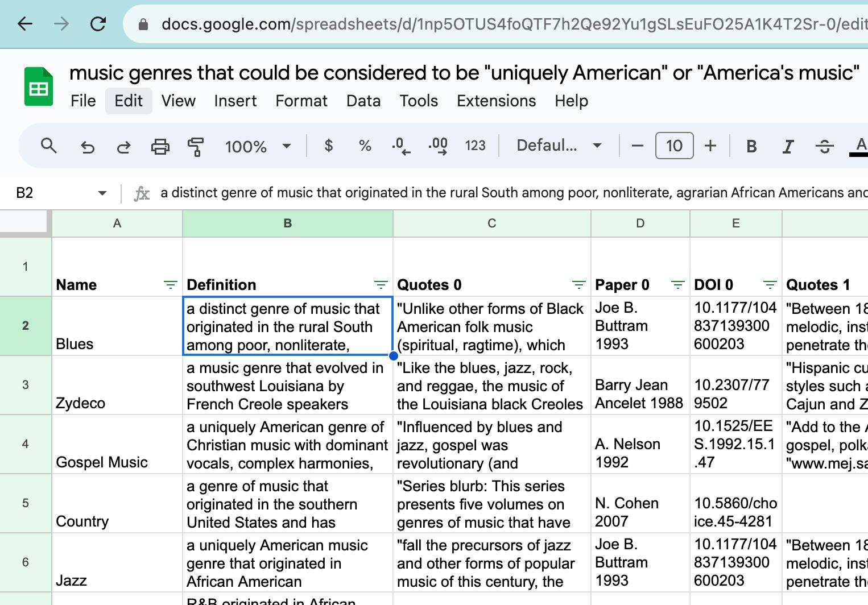868x605 pixels.
Task: Decrease decimal places
Action: tap(401, 146)
